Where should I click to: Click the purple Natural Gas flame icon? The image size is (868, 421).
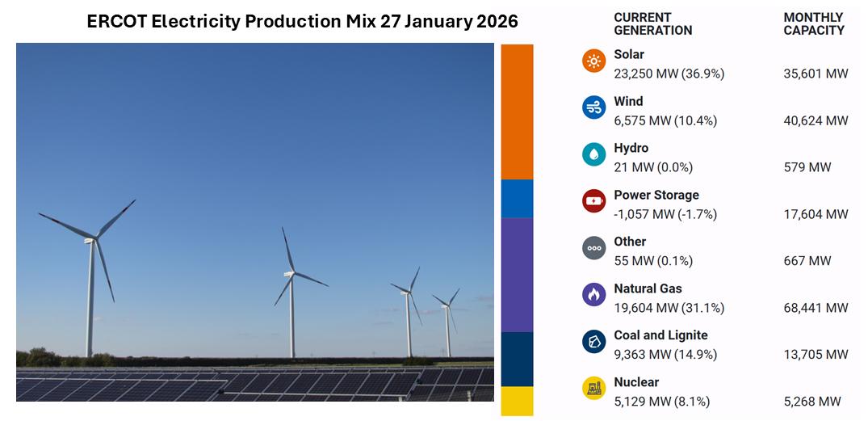pos(594,294)
